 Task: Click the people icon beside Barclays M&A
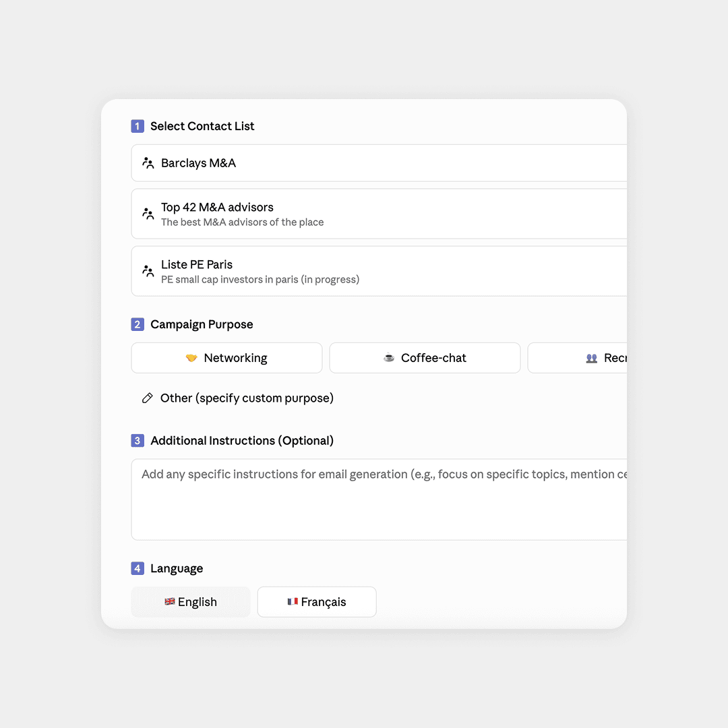(148, 163)
